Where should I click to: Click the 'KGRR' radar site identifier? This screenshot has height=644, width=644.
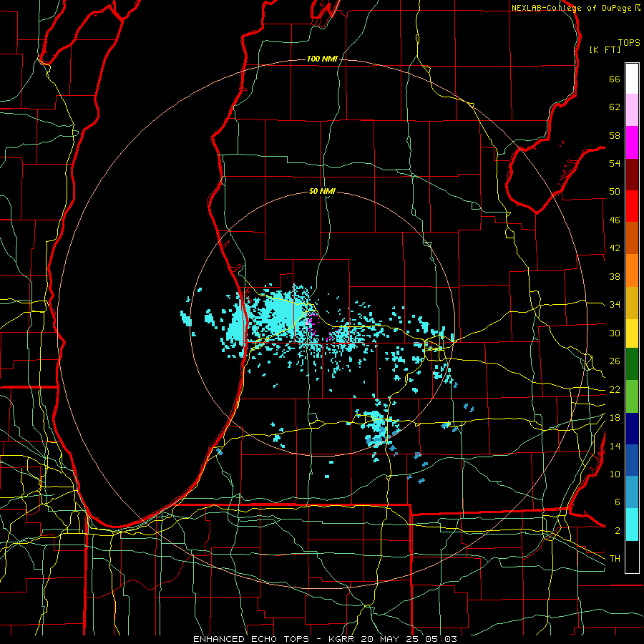(x=343, y=639)
